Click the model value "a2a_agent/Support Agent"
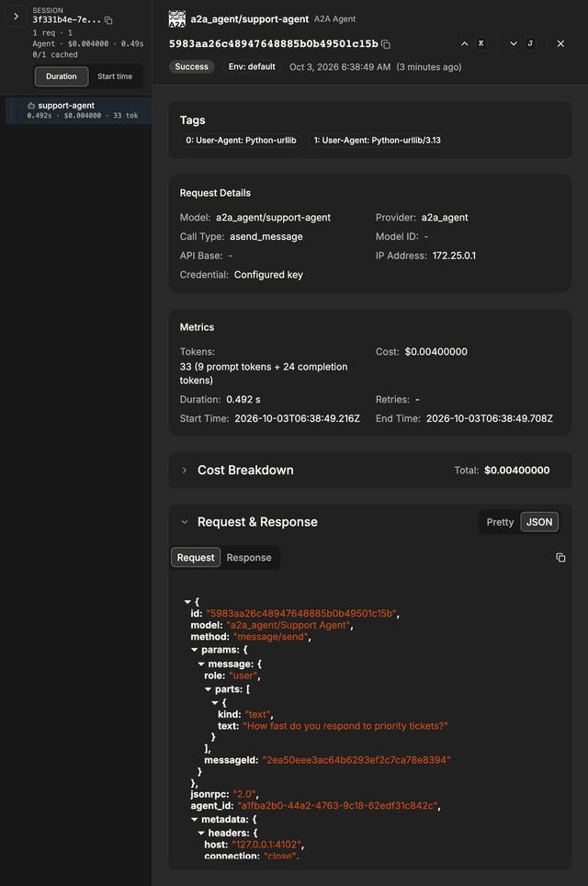Screen dimensions: 588x886 pyautogui.click(x=288, y=626)
